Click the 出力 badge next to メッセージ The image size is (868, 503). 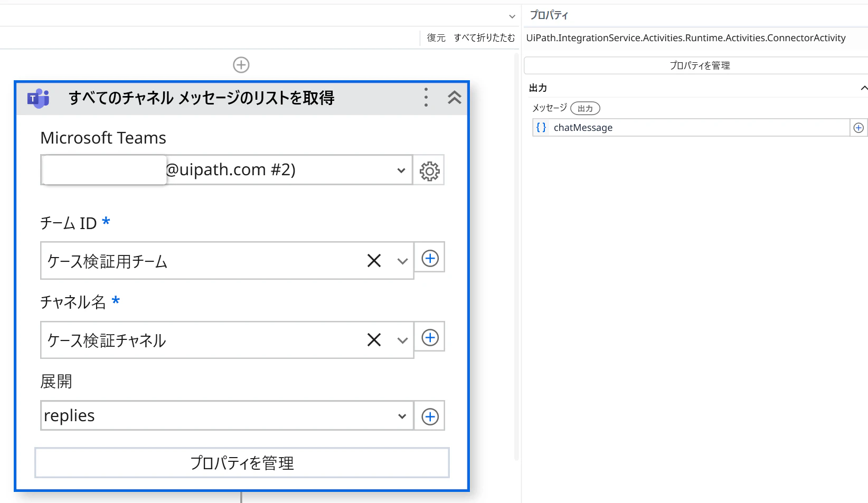coord(585,109)
